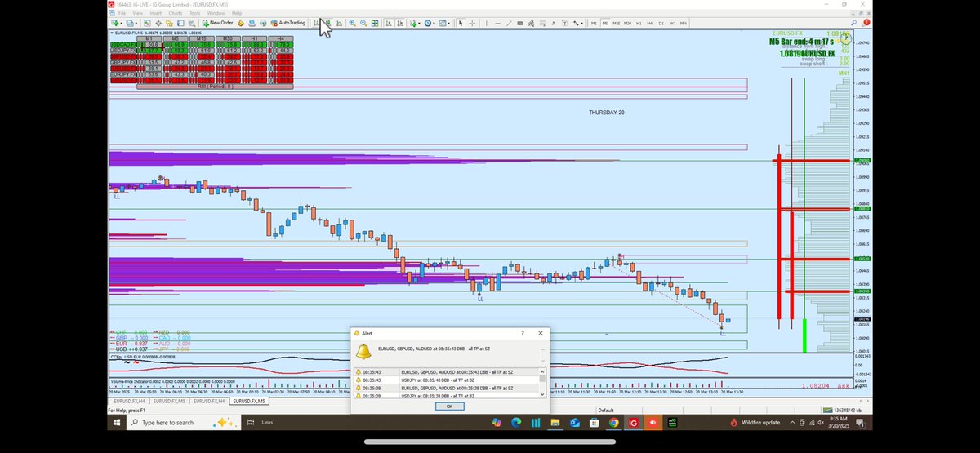This screenshot has width=980, height=453.
Task: Tile chart windows with grid icon
Action: (x=375, y=23)
